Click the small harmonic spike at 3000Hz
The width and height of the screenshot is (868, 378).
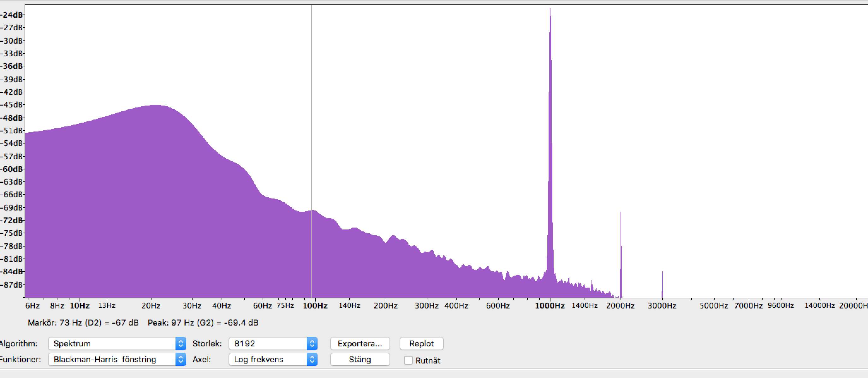coord(662,284)
